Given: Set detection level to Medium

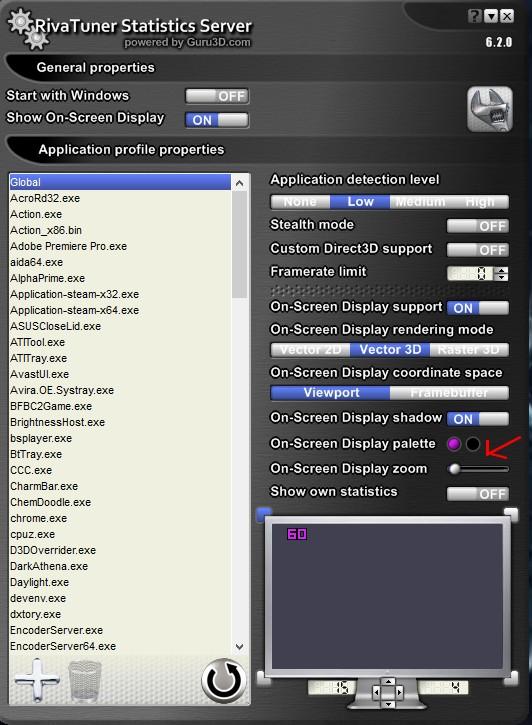Looking at the screenshot, I should pos(420,202).
